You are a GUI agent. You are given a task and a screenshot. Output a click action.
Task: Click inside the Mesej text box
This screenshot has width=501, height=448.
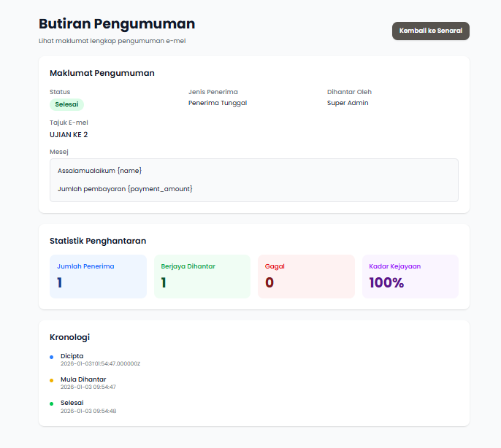253,179
